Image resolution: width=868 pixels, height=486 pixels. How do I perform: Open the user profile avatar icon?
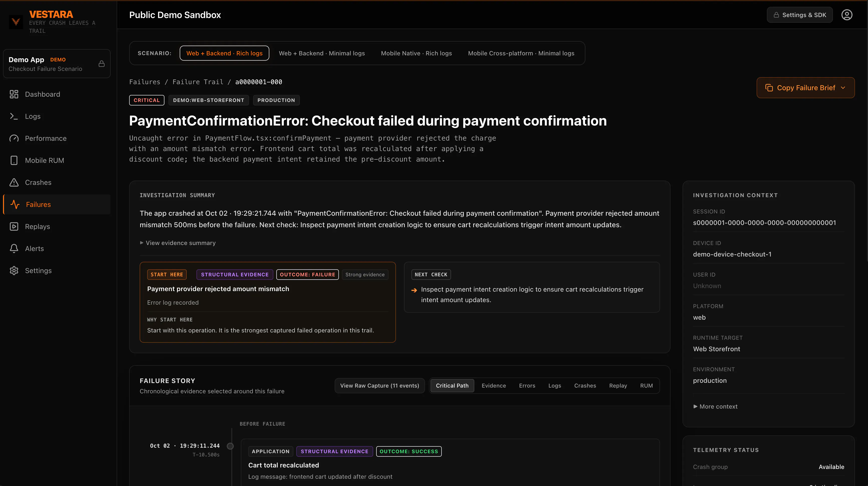pos(847,15)
